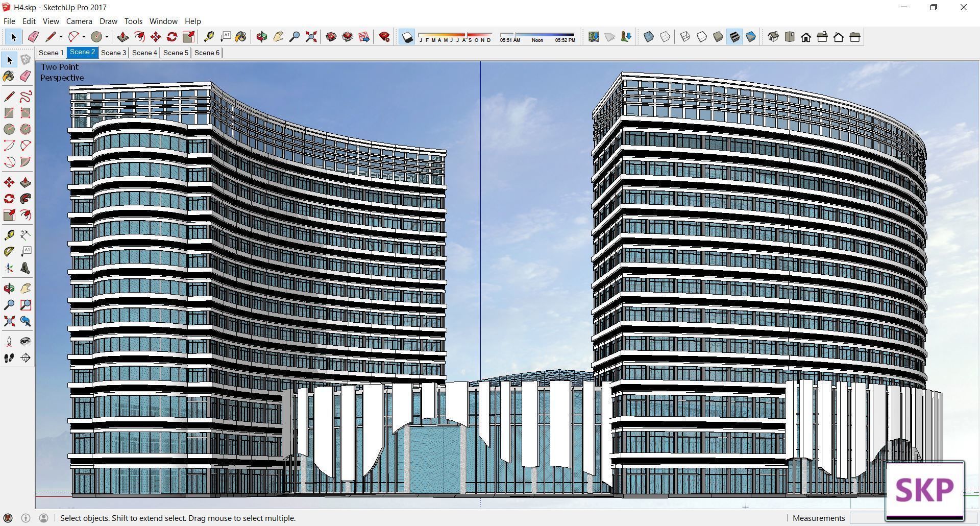Click Zoom Extents in the top toolbar
980x526 pixels.
tap(311, 37)
